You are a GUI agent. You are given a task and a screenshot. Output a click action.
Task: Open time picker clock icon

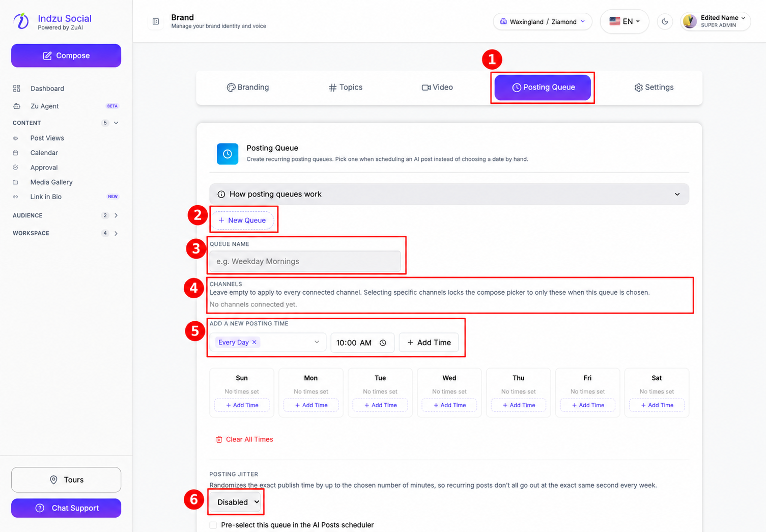(383, 343)
